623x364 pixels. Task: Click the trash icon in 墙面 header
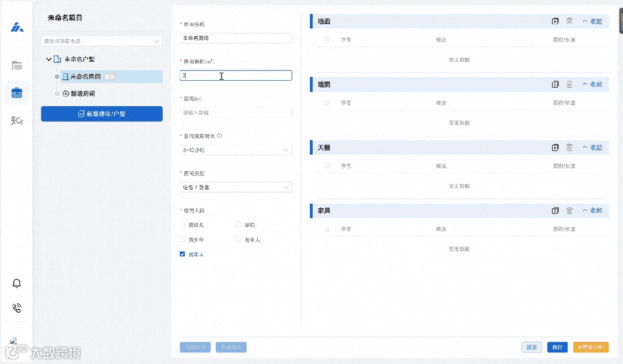[569, 84]
